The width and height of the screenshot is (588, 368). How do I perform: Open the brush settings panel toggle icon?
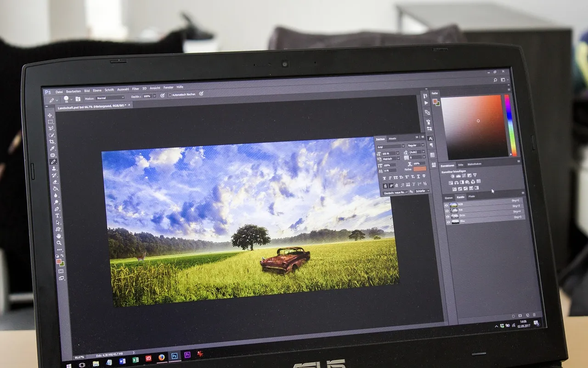coord(78,99)
